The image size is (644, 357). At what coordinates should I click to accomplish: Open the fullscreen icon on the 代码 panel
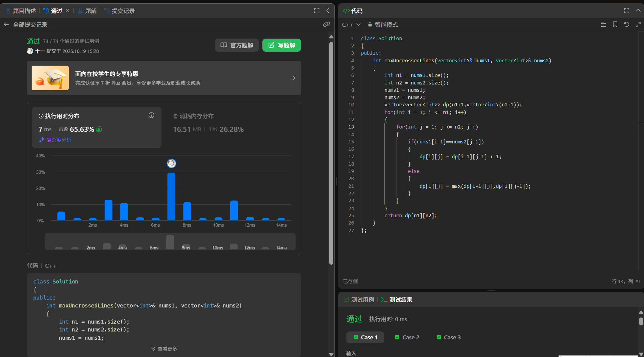[626, 11]
